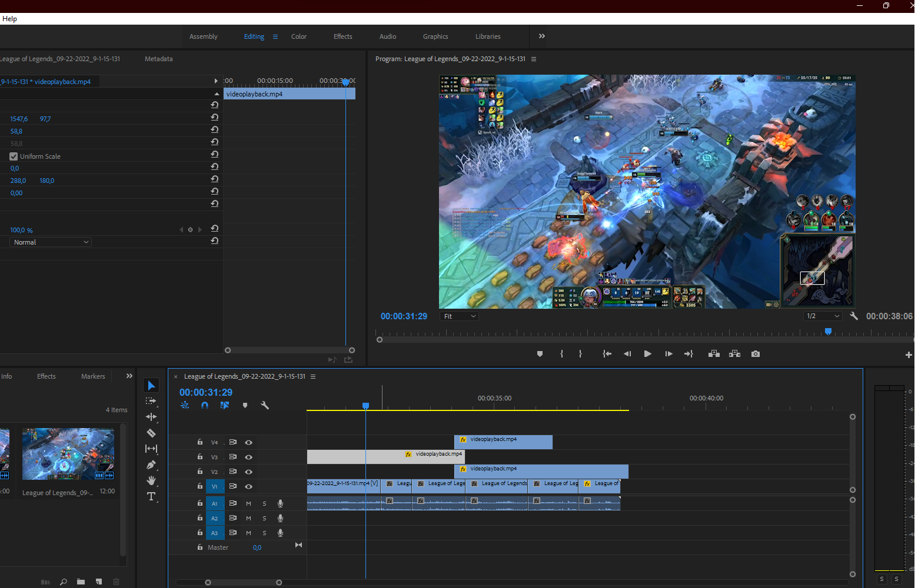Image resolution: width=918 pixels, height=588 pixels.
Task: Toggle V2 track output eye
Action: click(249, 472)
